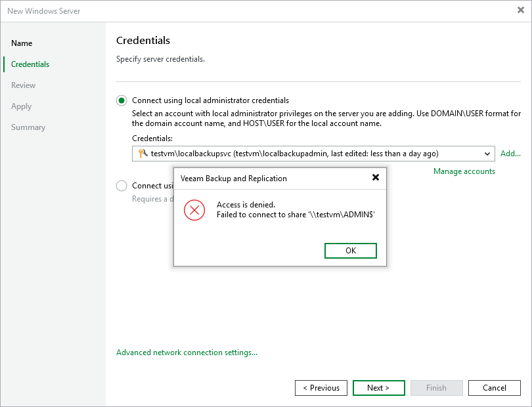Close the New Windows Server wizard window
This screenshot has width=532, height=407.
coord(521,11)
